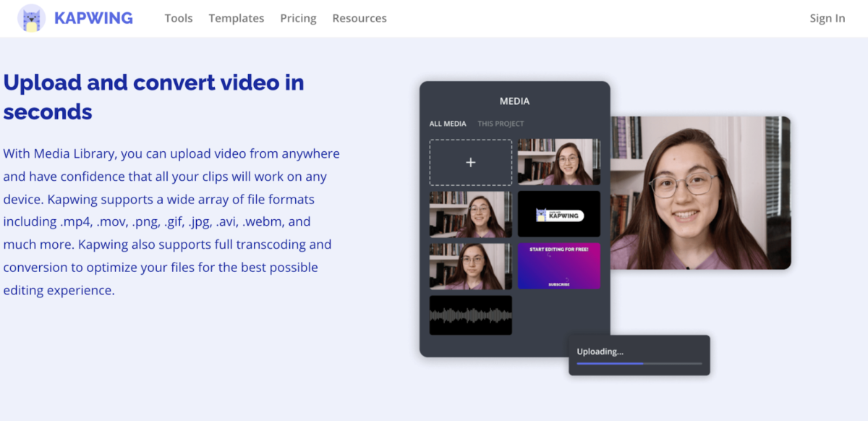The height and width of the screenshot is (421, 868).
Task: Click the plus add media box
Action: click(x=471, y=162)
